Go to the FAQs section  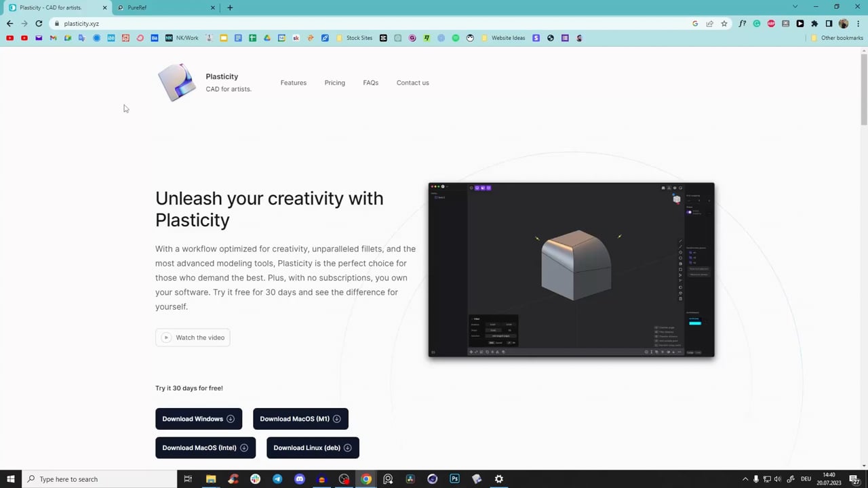[x=370, y=82]
